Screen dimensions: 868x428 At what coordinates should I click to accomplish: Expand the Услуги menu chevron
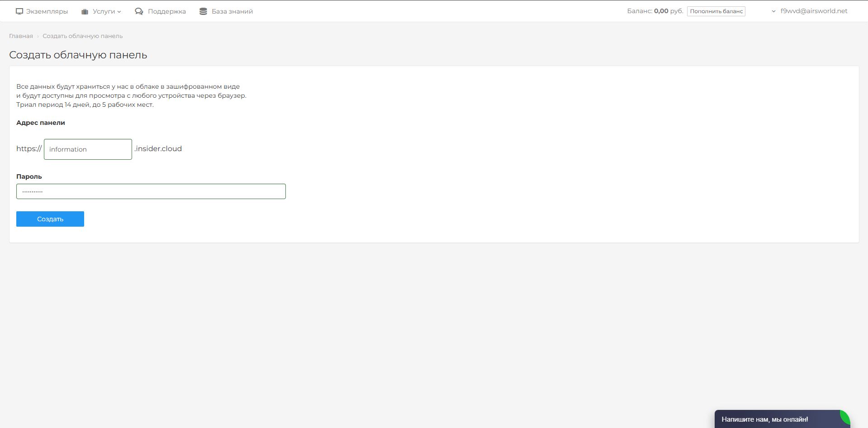point(119,12)
